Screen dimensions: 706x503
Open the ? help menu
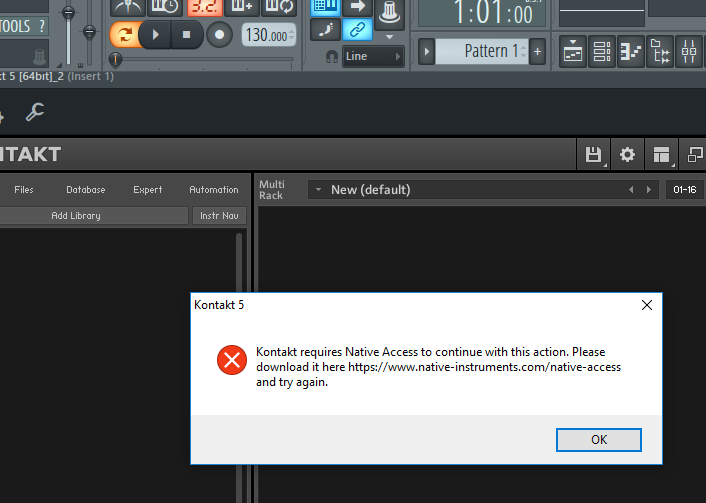[42, 26]
